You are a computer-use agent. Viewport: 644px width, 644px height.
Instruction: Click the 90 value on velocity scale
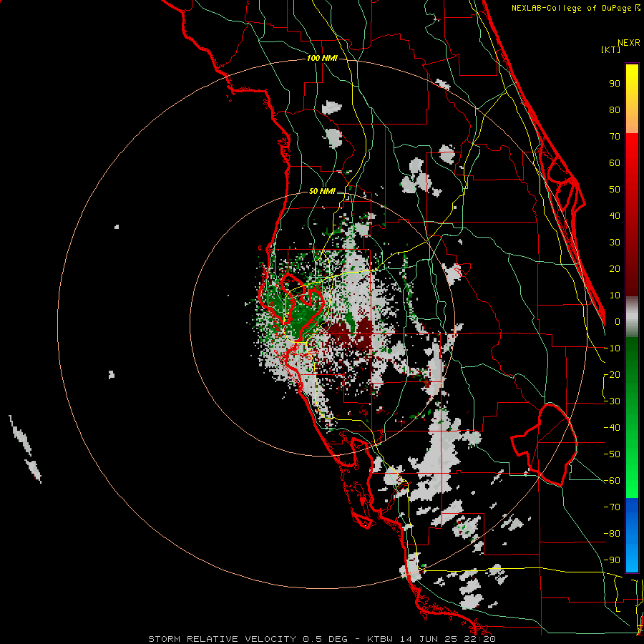[615, 84]
